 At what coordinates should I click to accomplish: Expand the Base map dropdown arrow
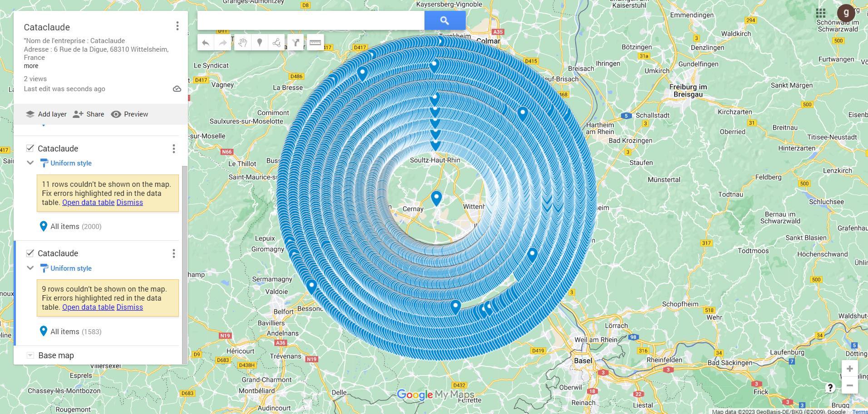[30, 356]
